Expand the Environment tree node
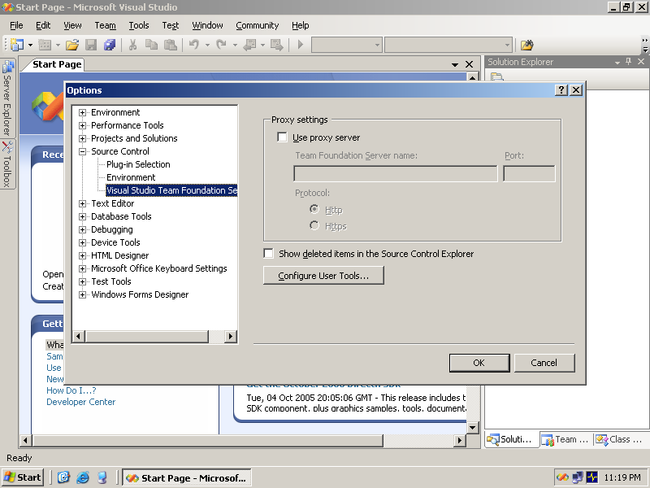 [x=82, y=112]
